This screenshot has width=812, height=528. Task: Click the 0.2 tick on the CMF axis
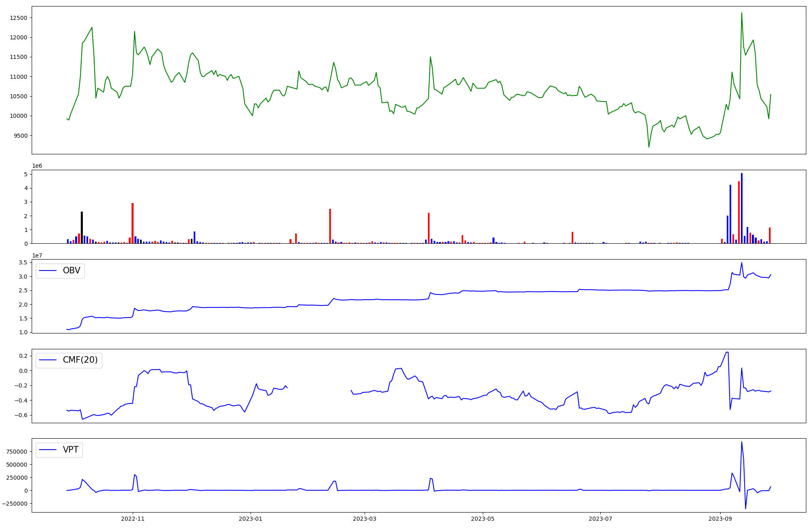(x=23, y=356)
